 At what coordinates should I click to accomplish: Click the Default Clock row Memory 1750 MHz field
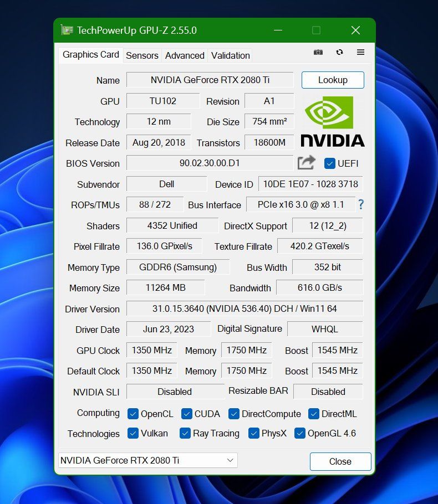click(x=247, y=371)
